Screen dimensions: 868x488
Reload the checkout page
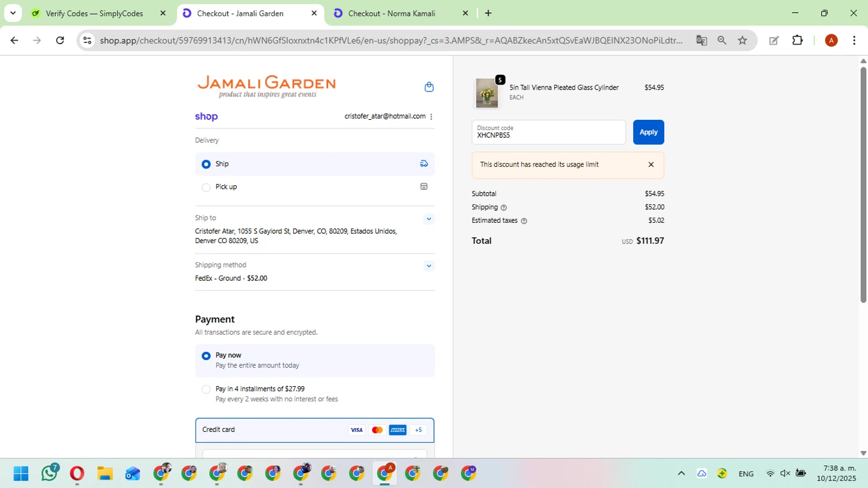click(x=60, y=40)
